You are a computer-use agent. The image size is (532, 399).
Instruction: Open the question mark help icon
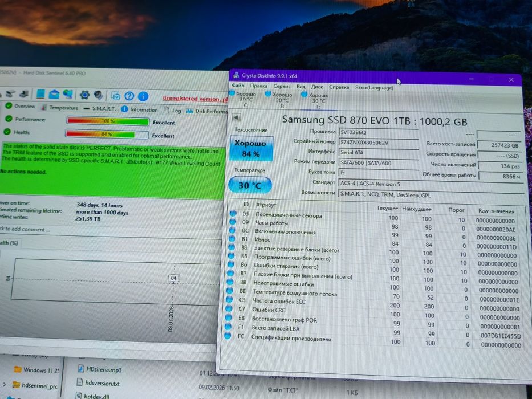point(129,96)
